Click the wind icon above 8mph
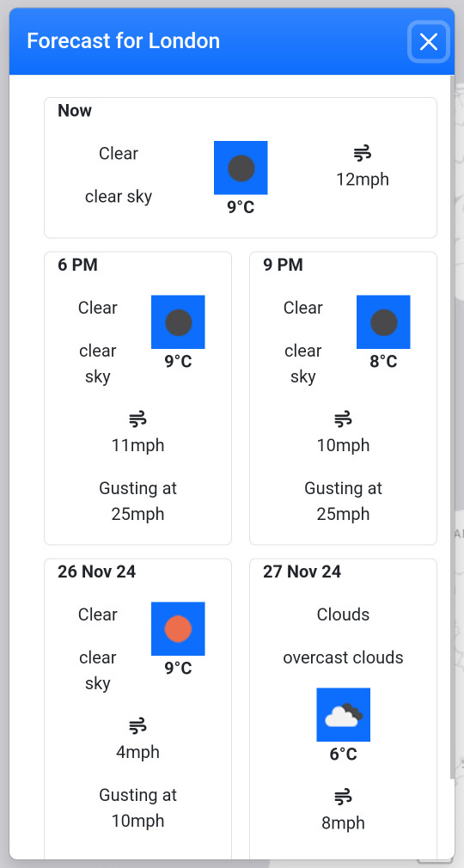This screenshot has width=464, height=868. coord(344,798)
